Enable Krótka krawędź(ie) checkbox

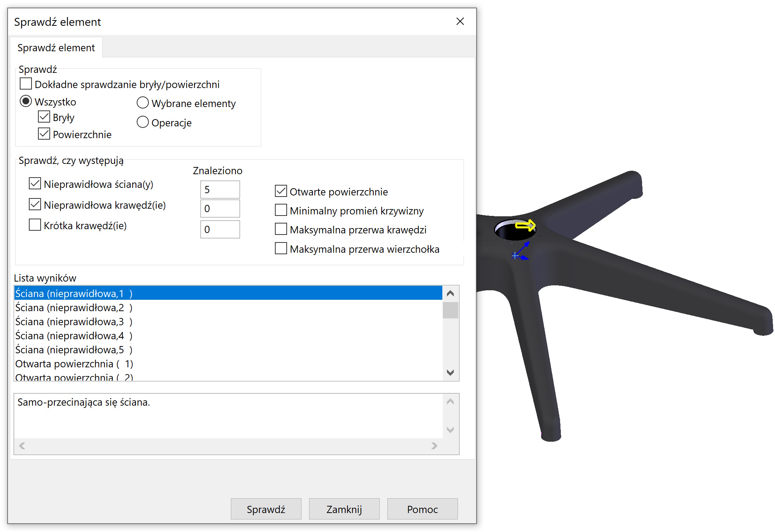tap(35, 225)
